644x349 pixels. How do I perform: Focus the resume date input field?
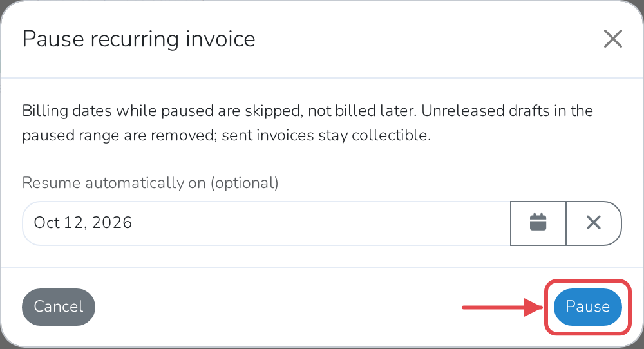[266, 223]
